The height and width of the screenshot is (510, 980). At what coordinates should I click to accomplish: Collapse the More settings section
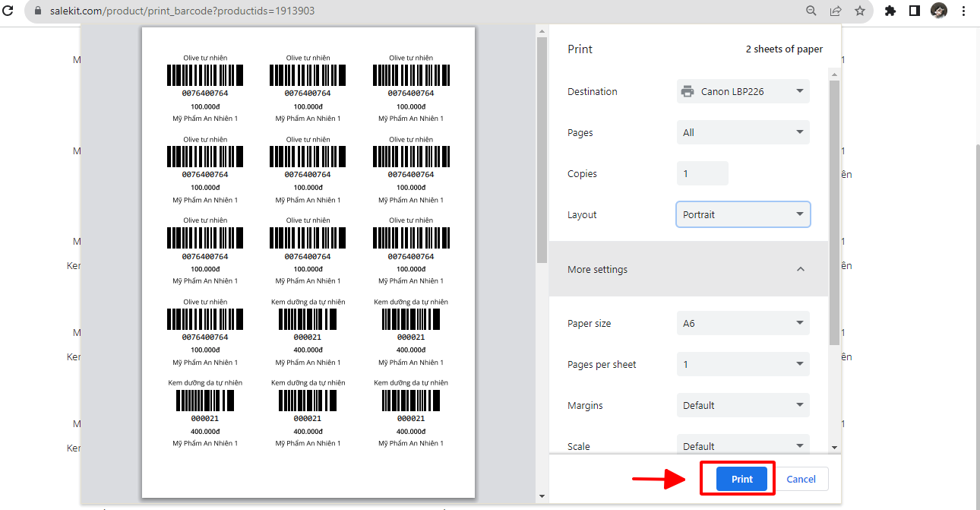[800, 269]
